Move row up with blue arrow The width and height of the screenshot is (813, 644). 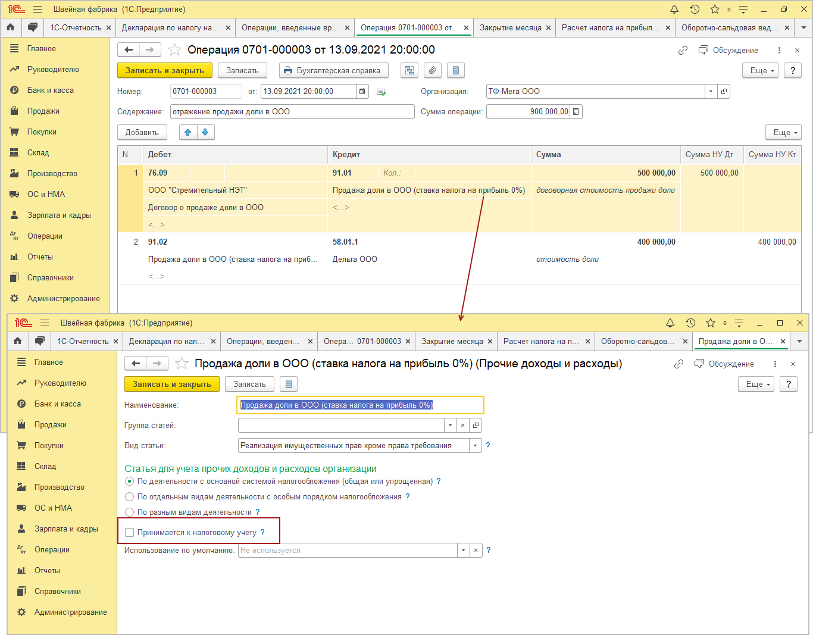[188, 132]
